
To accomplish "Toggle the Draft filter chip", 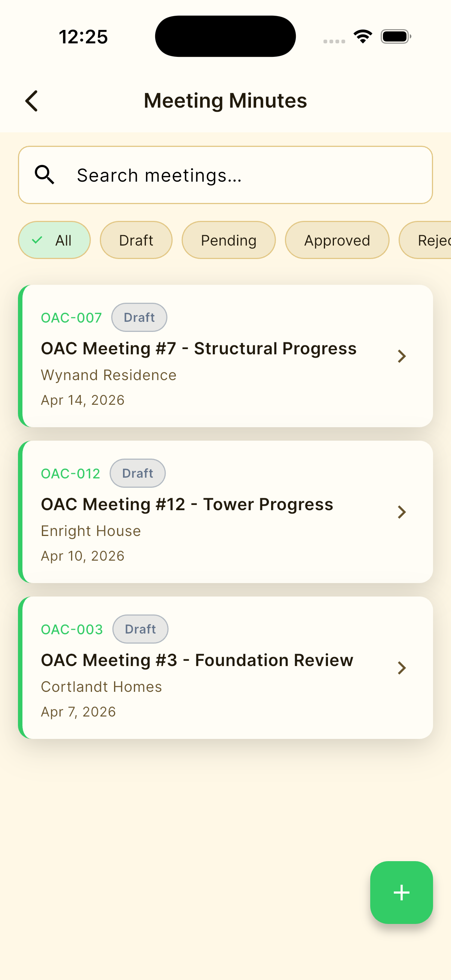I will pos(136,240).
